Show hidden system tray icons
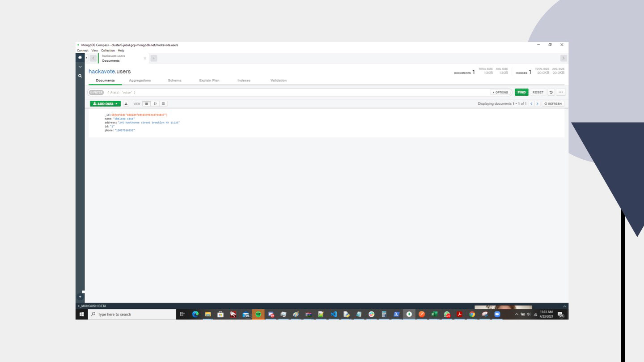 pyautogui.click(x=517, y=314)
